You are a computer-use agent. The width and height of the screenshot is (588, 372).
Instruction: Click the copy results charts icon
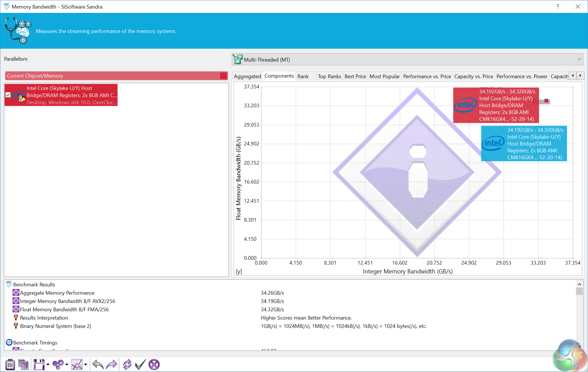coord(23,365)
